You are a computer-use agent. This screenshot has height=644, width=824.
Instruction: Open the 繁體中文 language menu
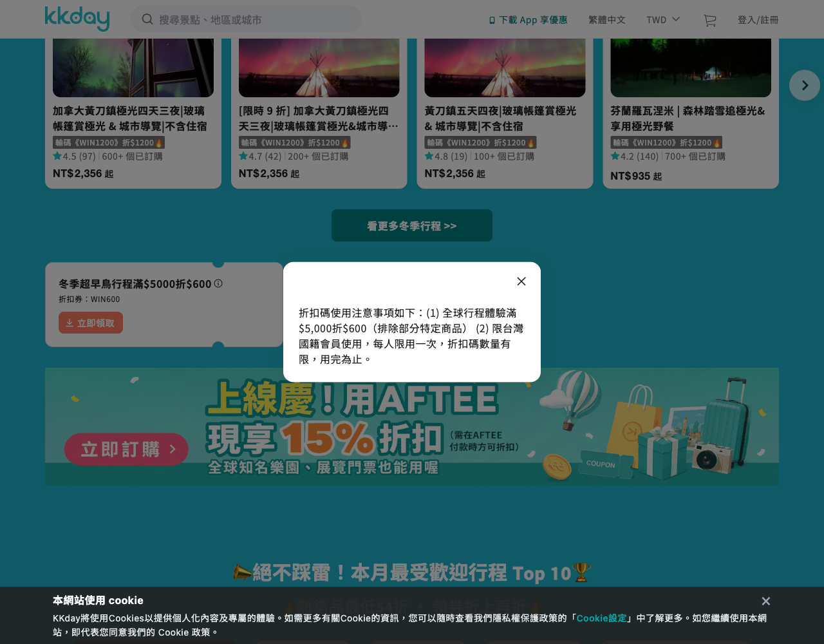(607, 20)
